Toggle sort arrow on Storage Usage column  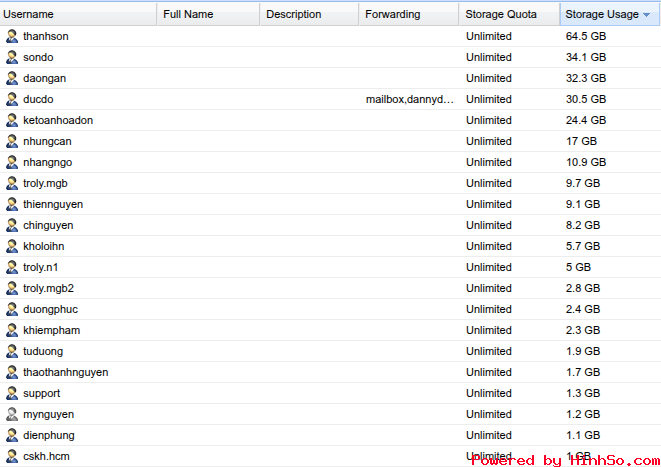point(647,15)
